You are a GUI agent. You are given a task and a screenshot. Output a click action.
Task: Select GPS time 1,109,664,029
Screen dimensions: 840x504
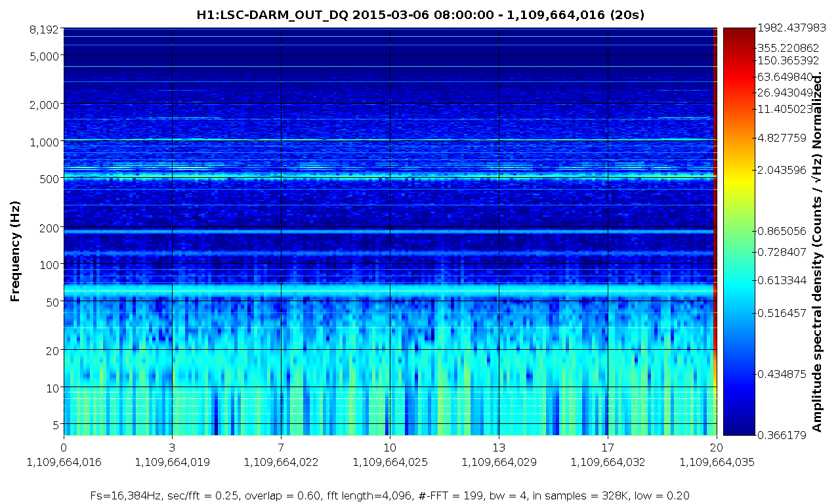pos(499,462)
